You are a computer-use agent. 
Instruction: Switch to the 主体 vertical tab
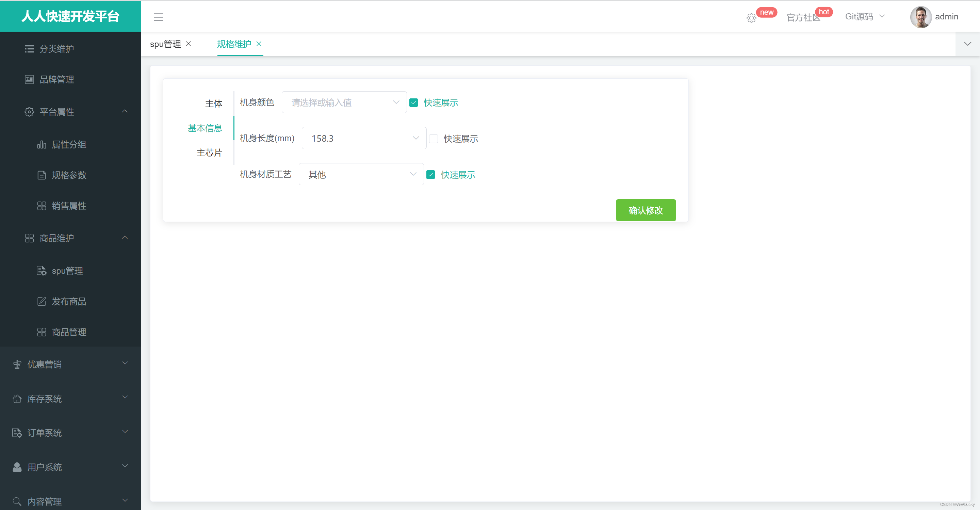(x=213, y=103)
